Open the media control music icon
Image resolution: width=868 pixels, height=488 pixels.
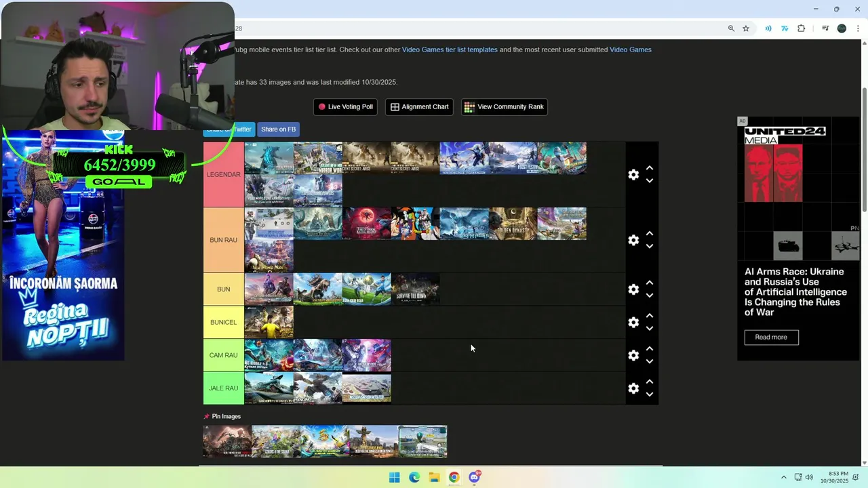tap(825, 28)
